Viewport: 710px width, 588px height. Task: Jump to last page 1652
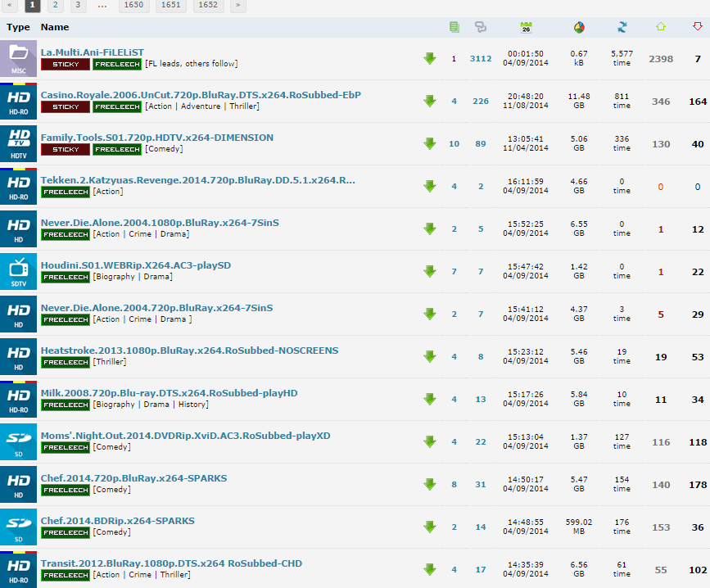click(208, 5)
